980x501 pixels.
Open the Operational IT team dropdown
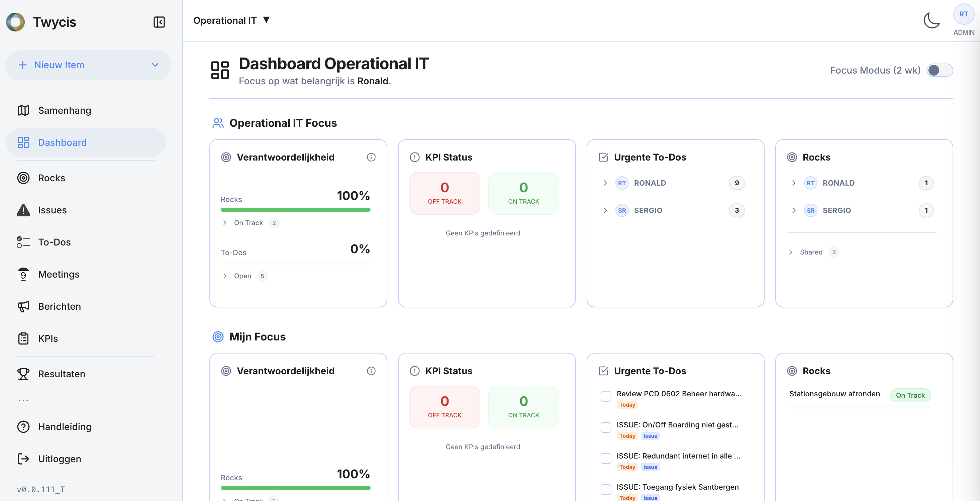pyautogui.click(x=231, y=20)
